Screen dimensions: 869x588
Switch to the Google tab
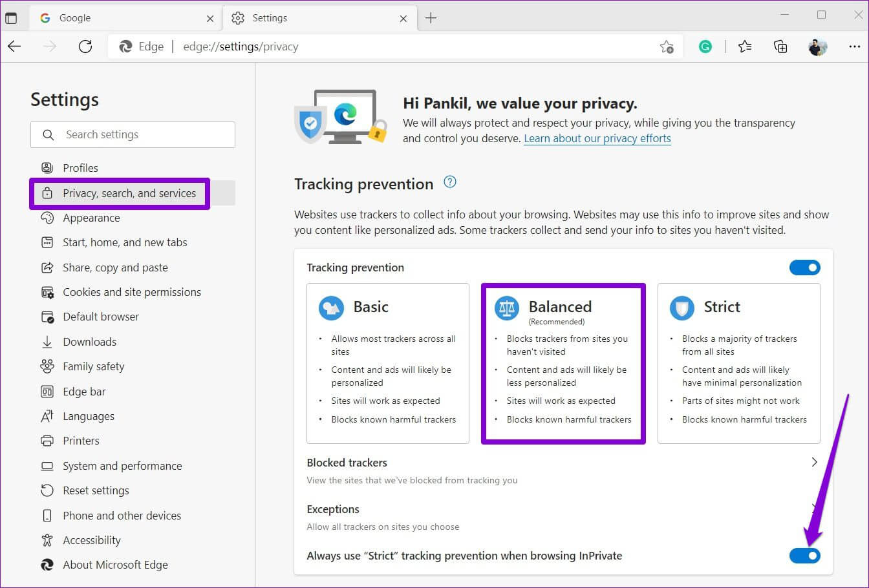[127, 18]
